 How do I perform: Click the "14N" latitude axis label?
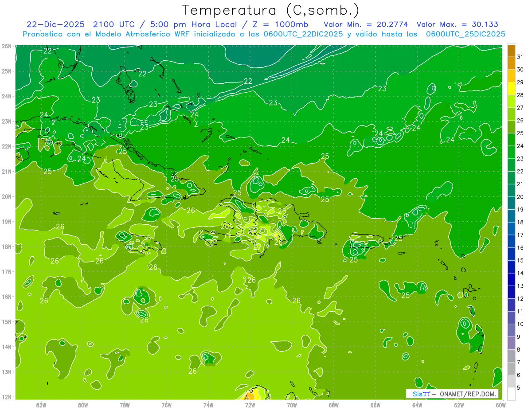7,347
